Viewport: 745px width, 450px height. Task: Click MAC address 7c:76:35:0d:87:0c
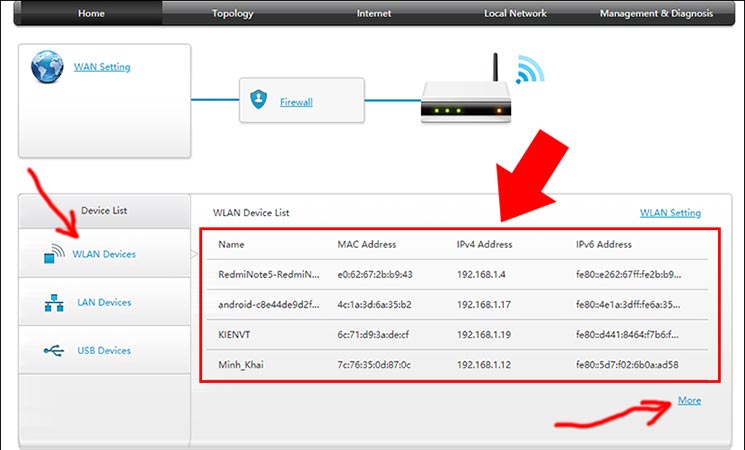(x=374, y=365)
